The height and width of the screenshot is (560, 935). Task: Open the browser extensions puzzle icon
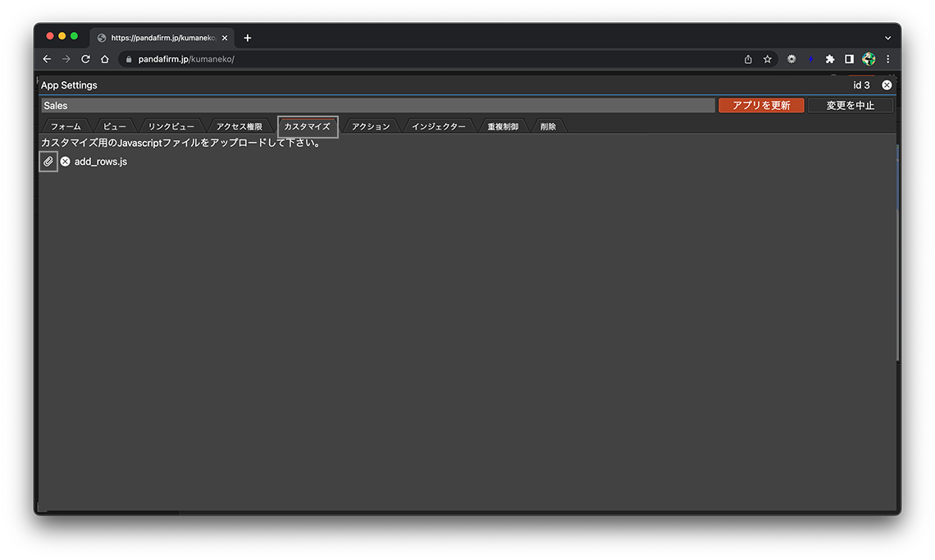(x=830, y=59)
